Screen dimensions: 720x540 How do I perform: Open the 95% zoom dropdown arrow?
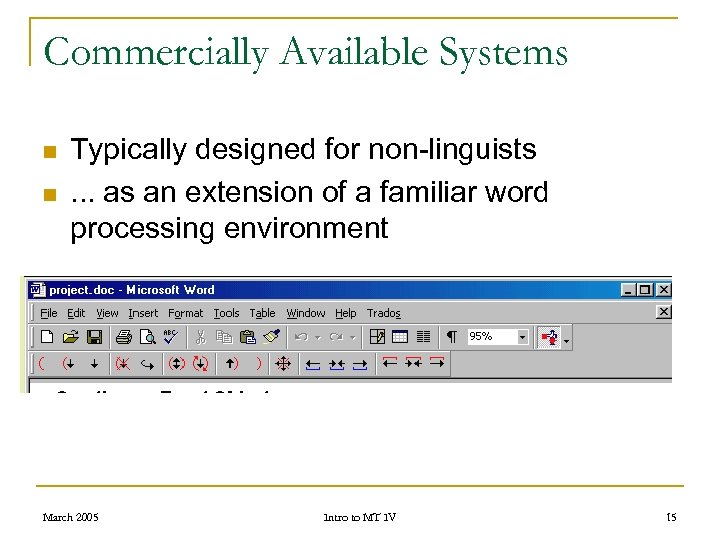click(x=522, y=338)
